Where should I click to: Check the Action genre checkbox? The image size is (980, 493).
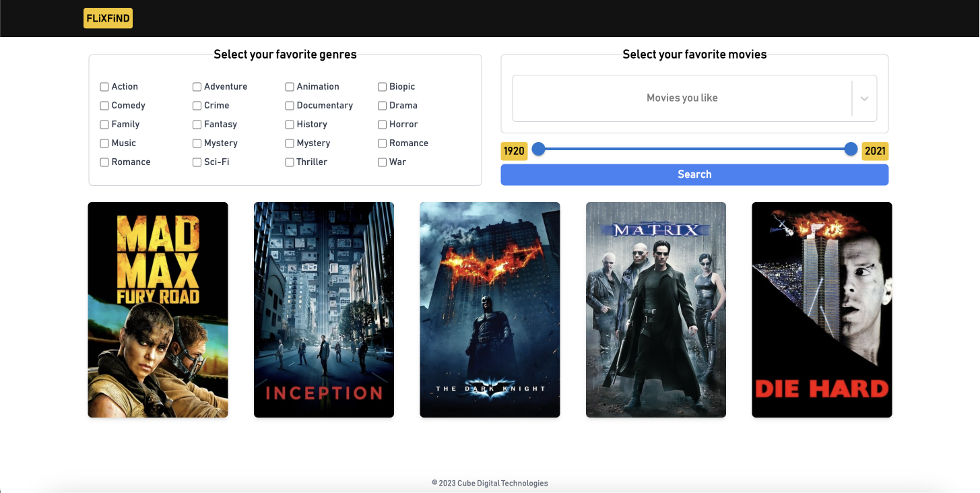pyautogui.click(x=104, y=87)
